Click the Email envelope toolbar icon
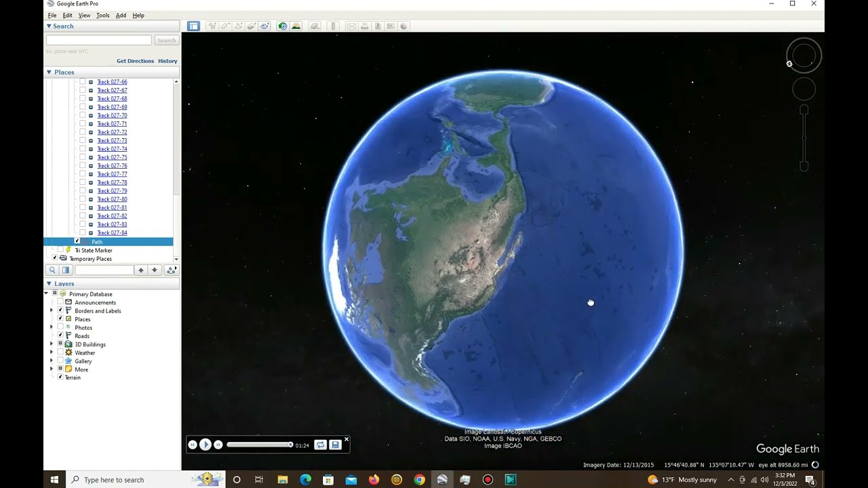 tap(351, 26)
